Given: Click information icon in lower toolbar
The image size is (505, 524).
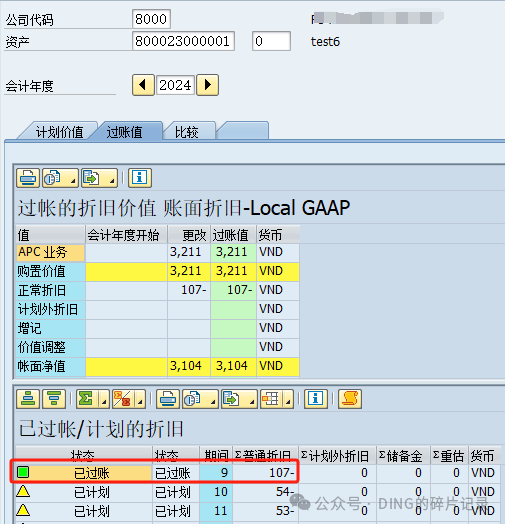Looking at the screenshot, I should (315, 399).
